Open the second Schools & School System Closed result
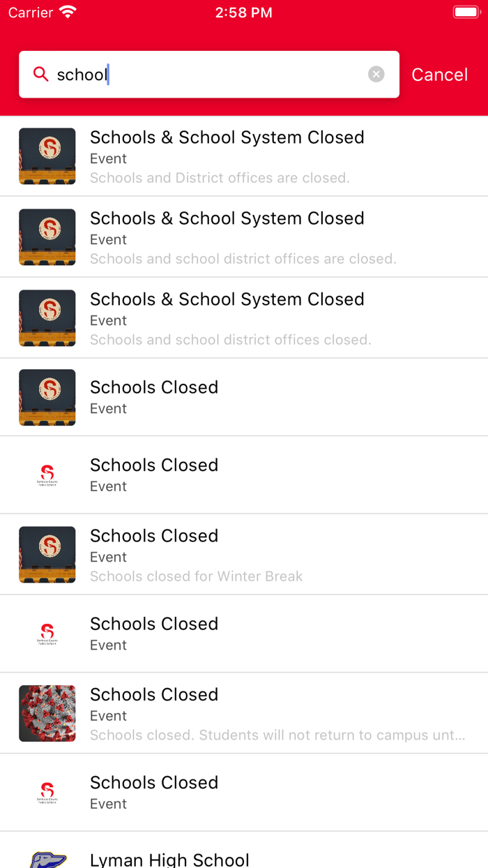This screenshot has width=488, height=868. pos(244,237)
